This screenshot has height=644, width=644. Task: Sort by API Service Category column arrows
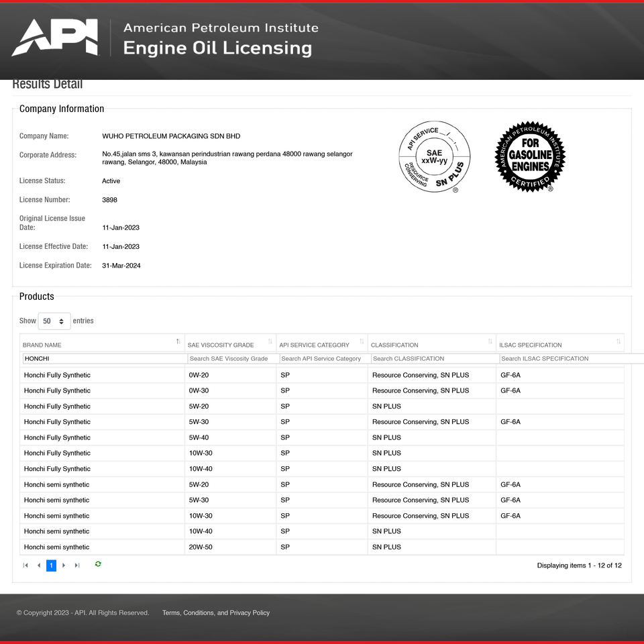pos(362,341)
